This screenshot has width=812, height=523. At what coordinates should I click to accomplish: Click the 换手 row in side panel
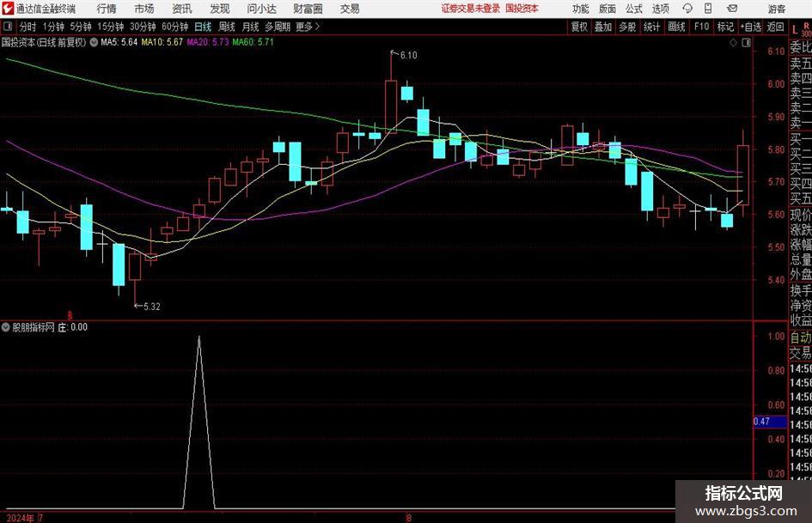tap(801, 290)
